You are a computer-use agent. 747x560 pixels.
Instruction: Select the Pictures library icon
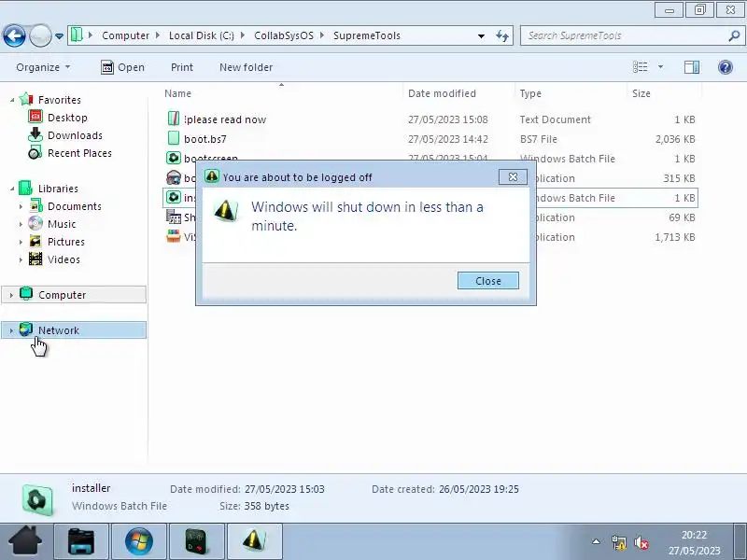point(35,241)
